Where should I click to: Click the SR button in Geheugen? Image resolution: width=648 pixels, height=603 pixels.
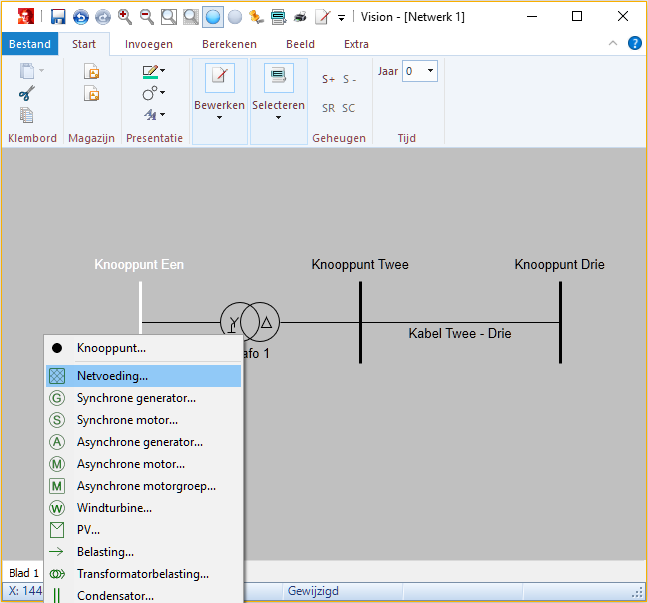pyautogui.click(x=328, y=108)
